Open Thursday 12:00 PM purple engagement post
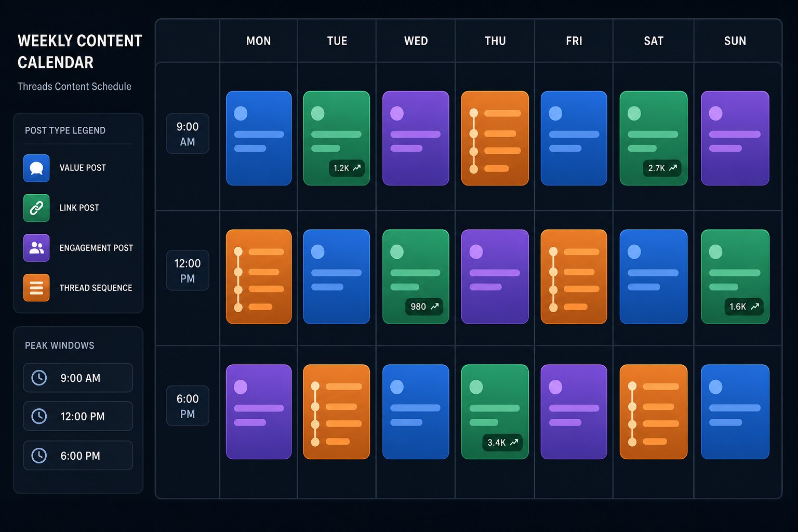The width and height of the screenshot is (798, 532). tap(495, 277)
